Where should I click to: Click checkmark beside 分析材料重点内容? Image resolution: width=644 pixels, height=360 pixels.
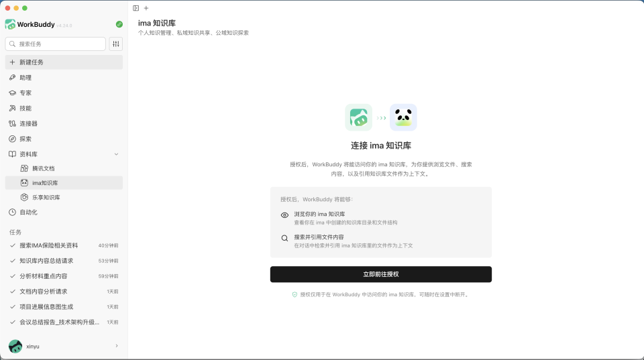(12, 276)
